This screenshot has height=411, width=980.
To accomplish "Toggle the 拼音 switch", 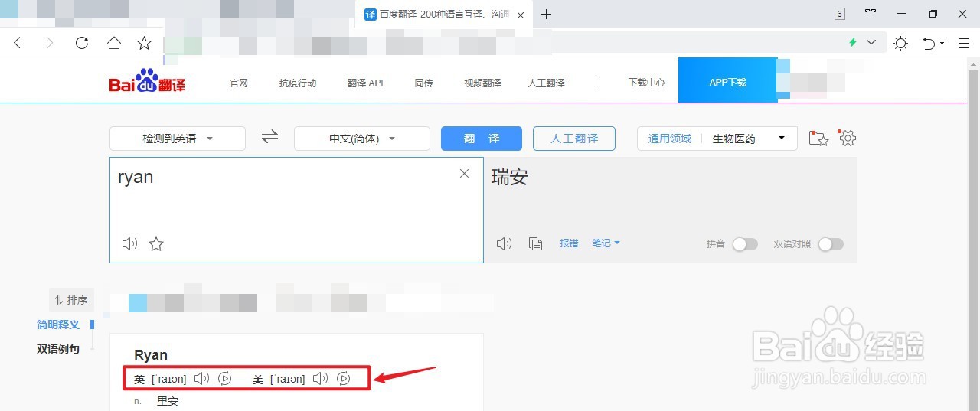I will (745, 244).
